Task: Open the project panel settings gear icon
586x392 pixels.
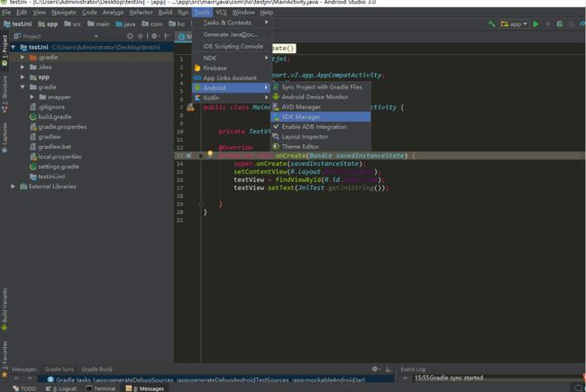Action: point(154,36)
